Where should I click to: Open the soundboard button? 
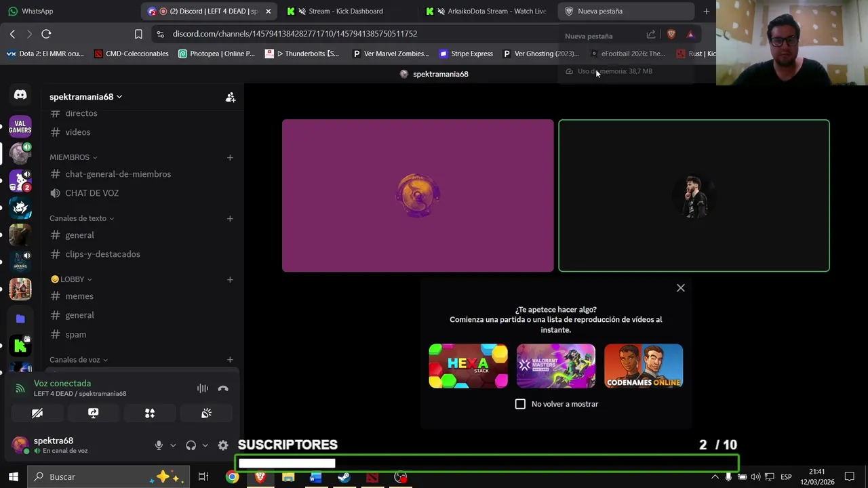pos(206,413)
